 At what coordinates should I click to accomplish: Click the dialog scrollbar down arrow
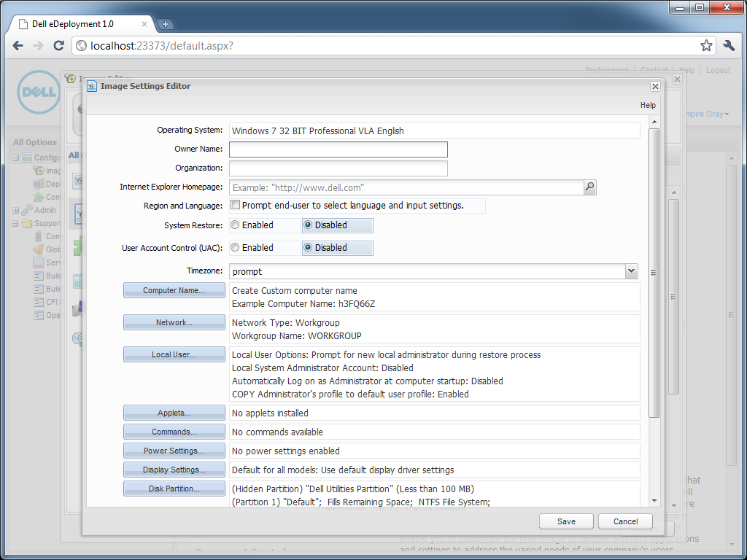coord(654,501)
